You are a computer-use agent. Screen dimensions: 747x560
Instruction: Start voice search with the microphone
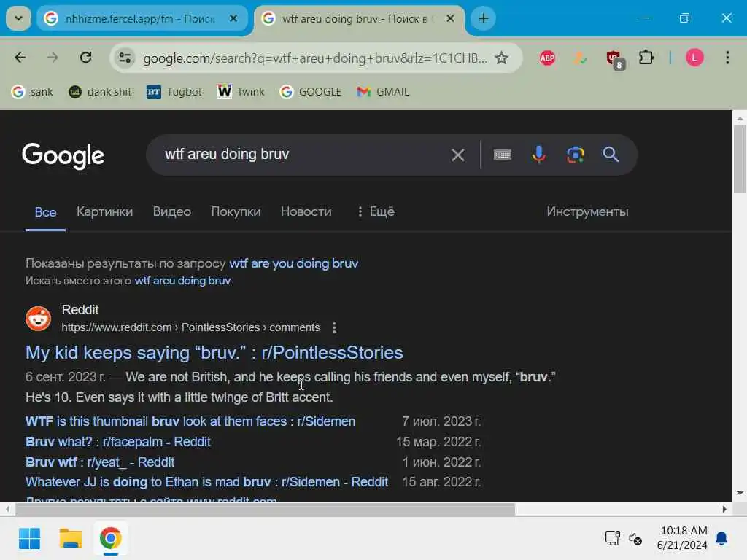(x=539, y=155)
